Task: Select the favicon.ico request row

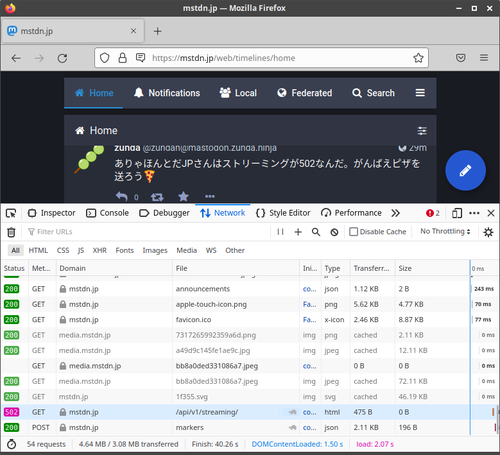Action: coord(249,320)
